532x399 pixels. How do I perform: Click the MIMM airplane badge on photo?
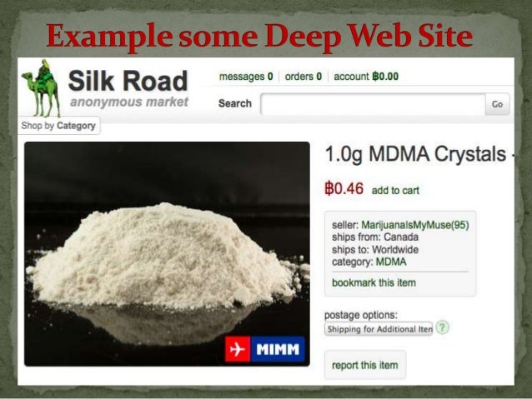tap(265, 349)
